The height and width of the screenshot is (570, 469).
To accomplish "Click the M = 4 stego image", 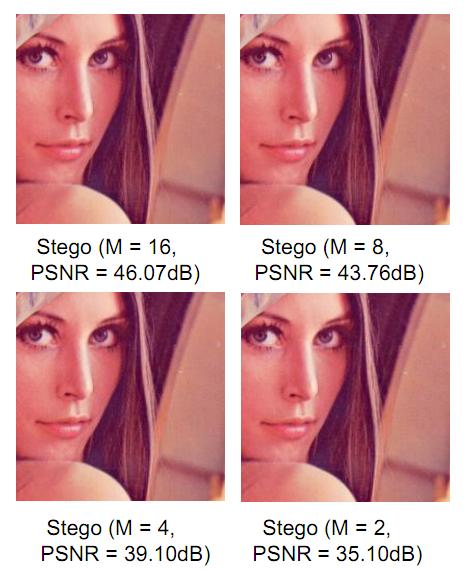I will tap(120, 397).
